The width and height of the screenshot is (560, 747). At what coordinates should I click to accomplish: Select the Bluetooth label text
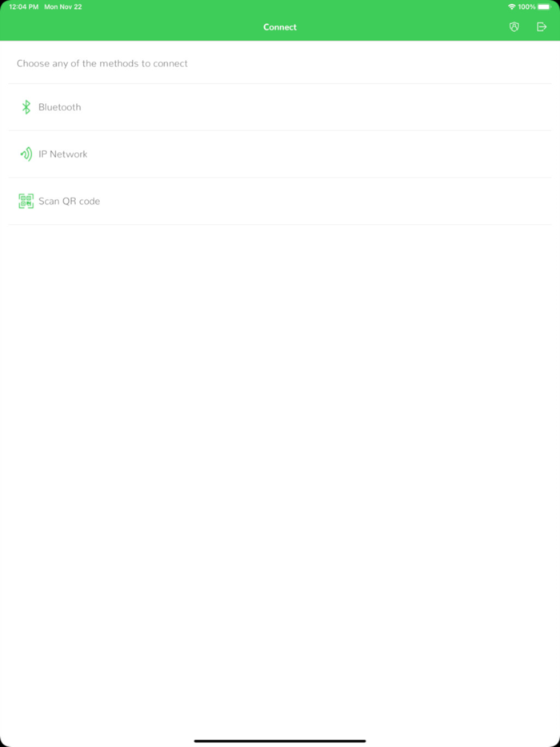(x=59, y=107)
